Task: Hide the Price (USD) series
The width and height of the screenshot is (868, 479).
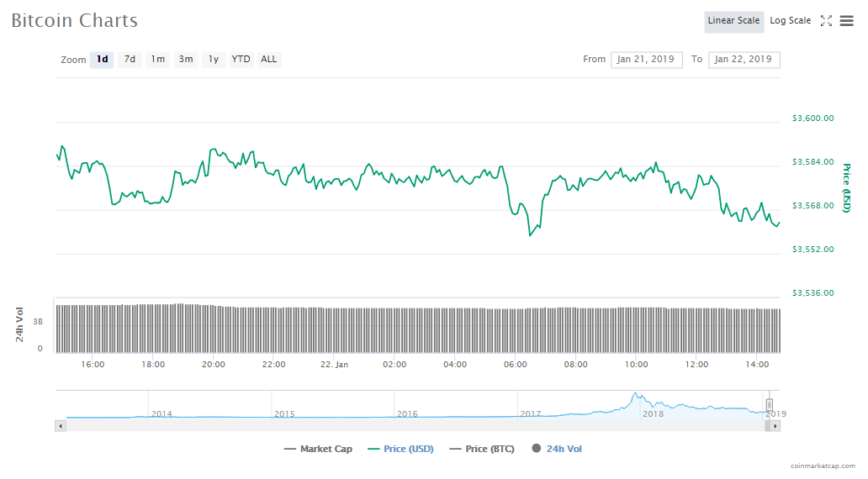Action: click(x=400, y=449)
